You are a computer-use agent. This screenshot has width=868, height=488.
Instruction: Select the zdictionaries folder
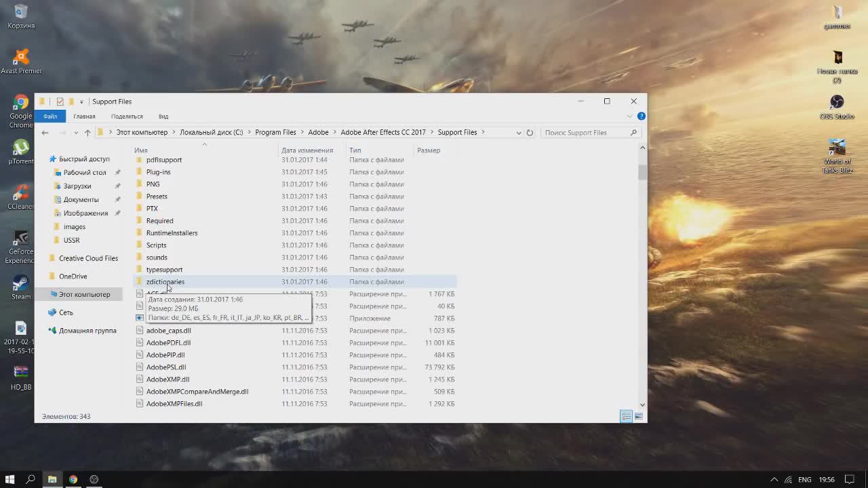[165, 282]
